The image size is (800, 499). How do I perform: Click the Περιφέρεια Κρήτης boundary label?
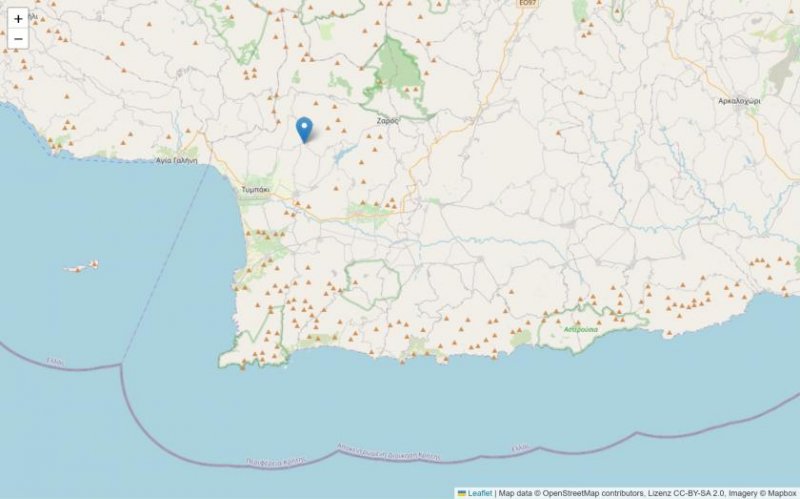276,461
